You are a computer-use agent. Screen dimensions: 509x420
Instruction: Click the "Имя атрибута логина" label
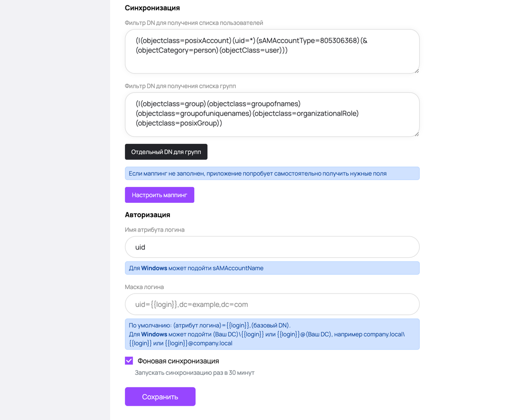pos(154,230)
